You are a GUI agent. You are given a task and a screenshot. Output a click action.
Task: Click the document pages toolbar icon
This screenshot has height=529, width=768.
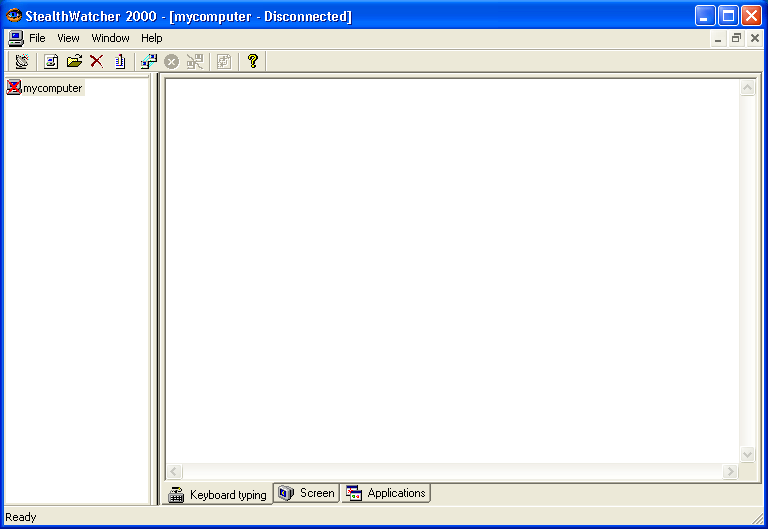pyautogui.click(x=120, y=62)
